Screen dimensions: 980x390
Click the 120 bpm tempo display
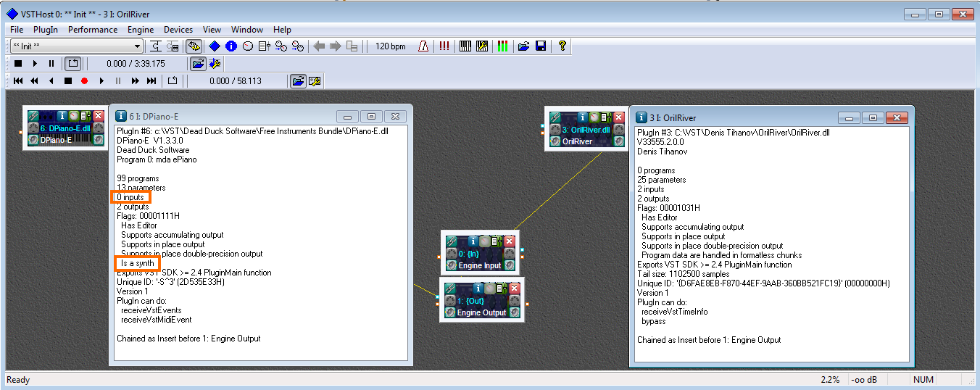(391, 46)
